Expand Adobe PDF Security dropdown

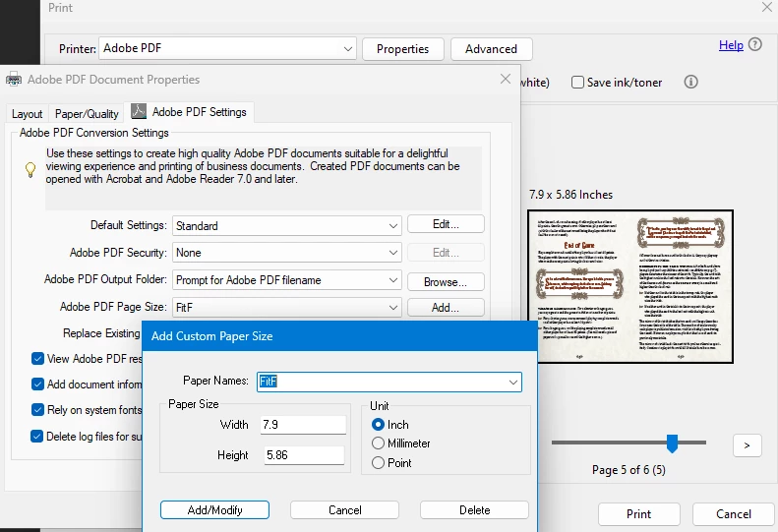tap(287, 253)
